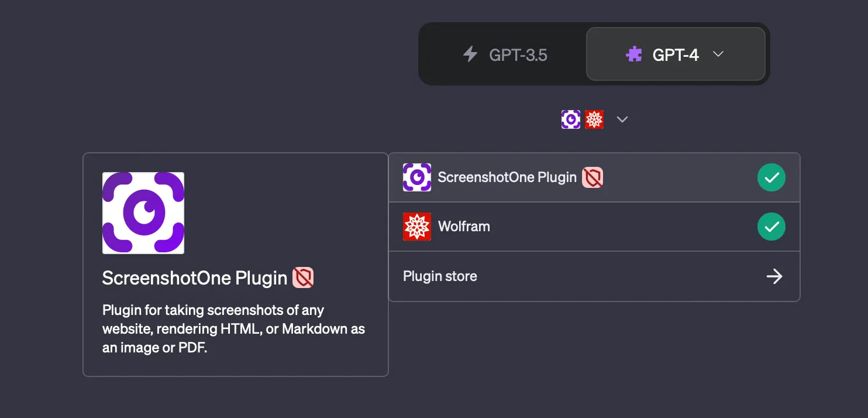Click the unavailable badge beside ScreenshotOne Plugin row
Viewport: 868px width, 418px height.
tap(593, 177)
